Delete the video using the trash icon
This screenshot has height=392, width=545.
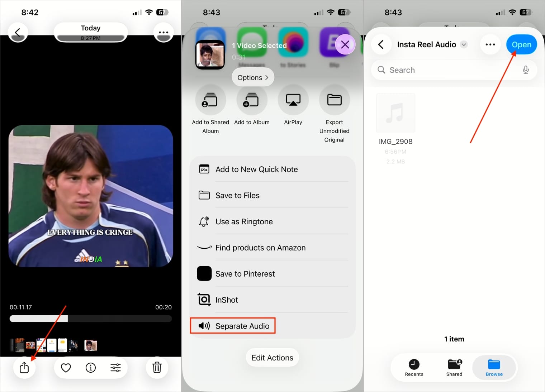(x=157, y=368)
